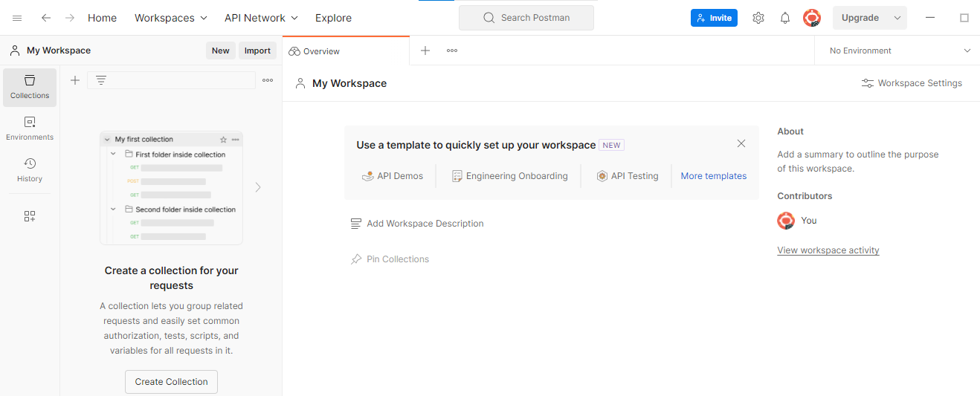Click the hamburger menu icon
The image size is (980, 396).
coord(17,18)
